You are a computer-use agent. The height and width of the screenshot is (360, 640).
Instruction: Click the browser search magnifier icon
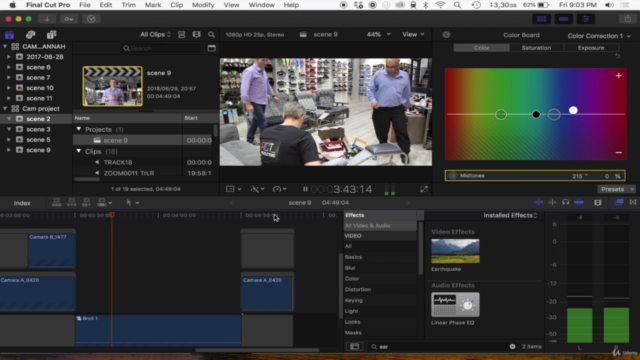(211, 35)
